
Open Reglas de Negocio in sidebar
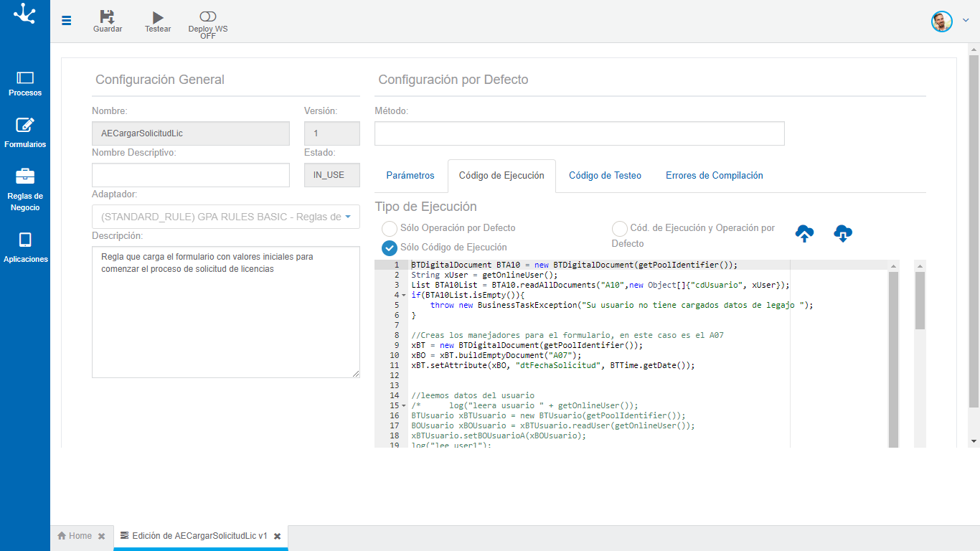(x=25, y=191)
